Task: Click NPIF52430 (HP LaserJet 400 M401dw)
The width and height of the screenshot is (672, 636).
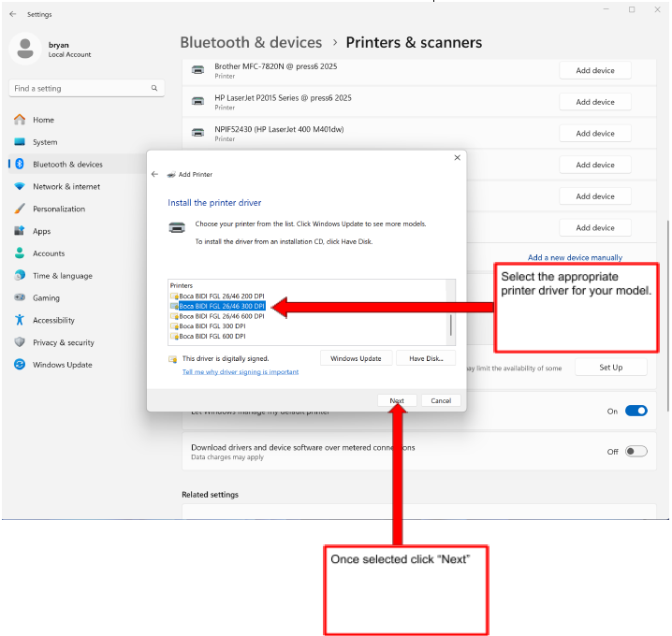Action: [x=279, y=129]
